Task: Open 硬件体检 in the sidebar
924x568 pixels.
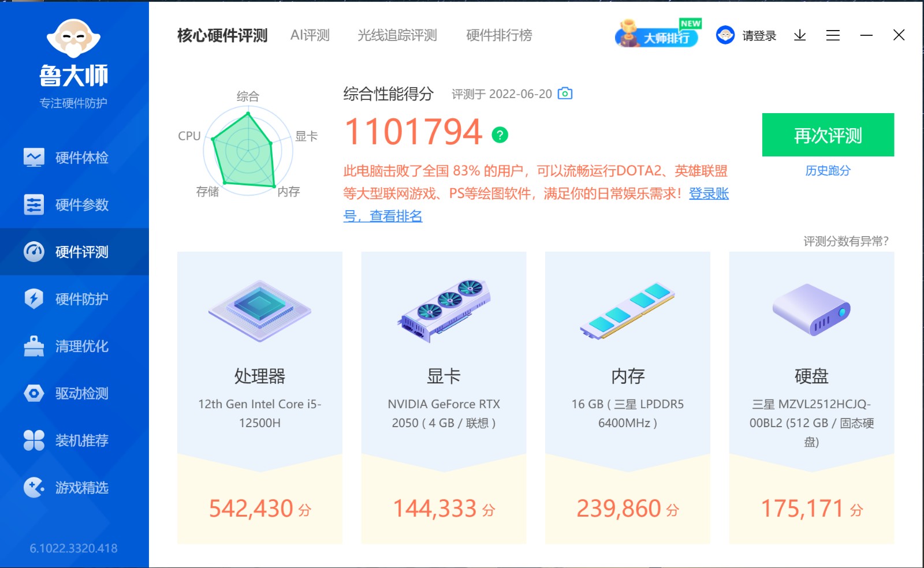Action: (74, 158)
